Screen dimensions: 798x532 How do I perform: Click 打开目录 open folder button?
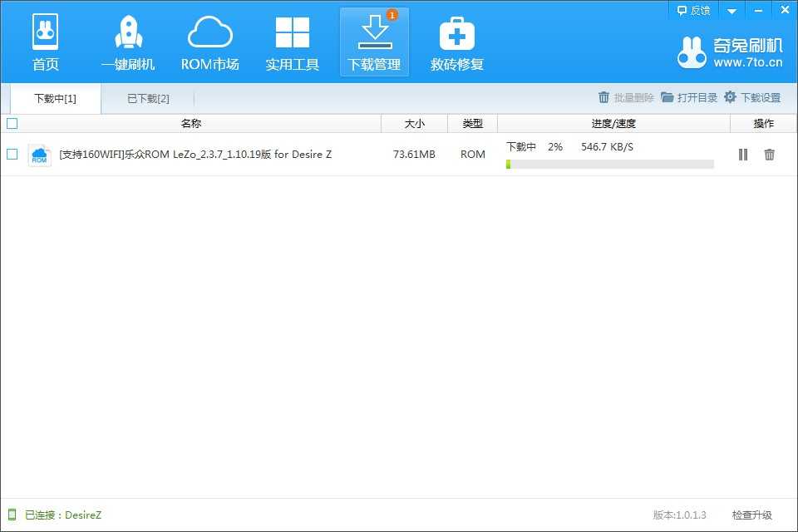689,97
